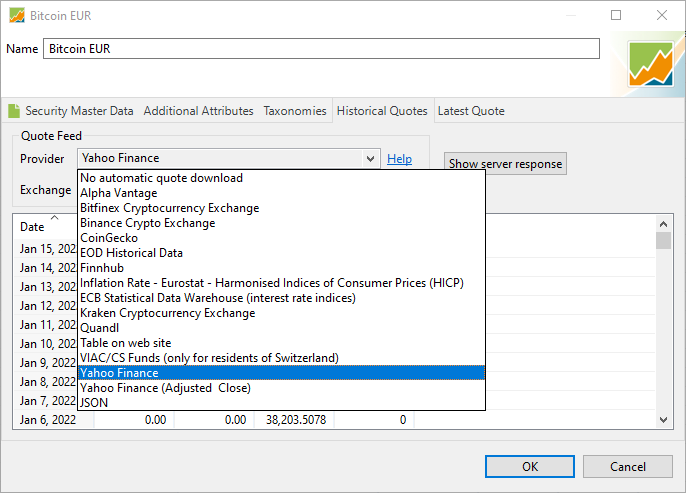686x493 pixels.
Task: Click the quotes table scrollbar thumb
Action: coord(663,240)
